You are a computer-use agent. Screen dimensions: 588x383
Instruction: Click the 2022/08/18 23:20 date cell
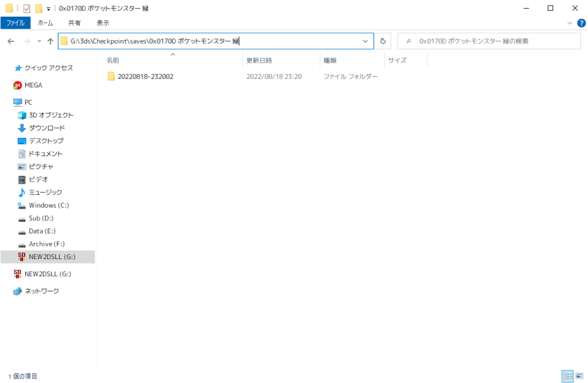[x=274, y=76]
